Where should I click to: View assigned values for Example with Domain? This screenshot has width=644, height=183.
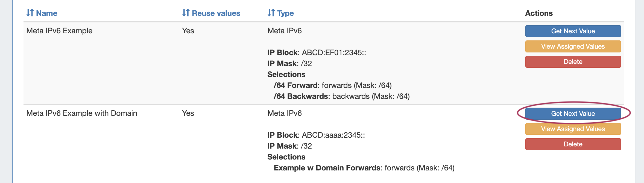tap(573, 129)
